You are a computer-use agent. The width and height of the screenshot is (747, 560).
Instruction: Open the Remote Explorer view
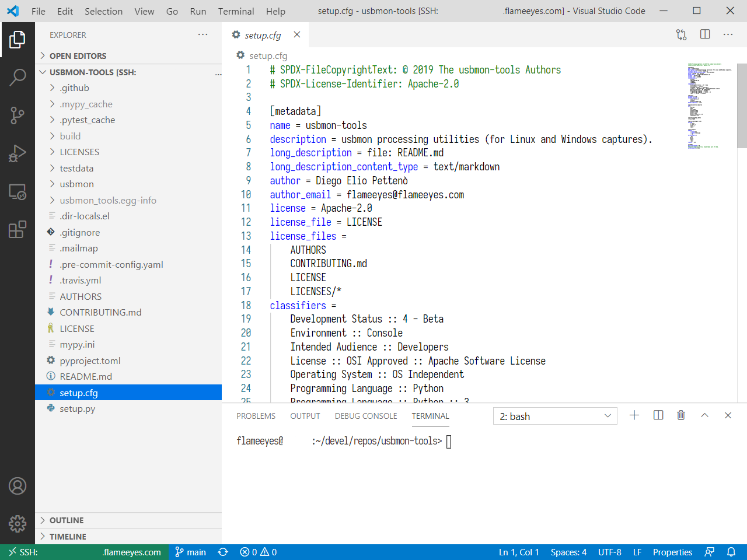(x=18, y=192)
